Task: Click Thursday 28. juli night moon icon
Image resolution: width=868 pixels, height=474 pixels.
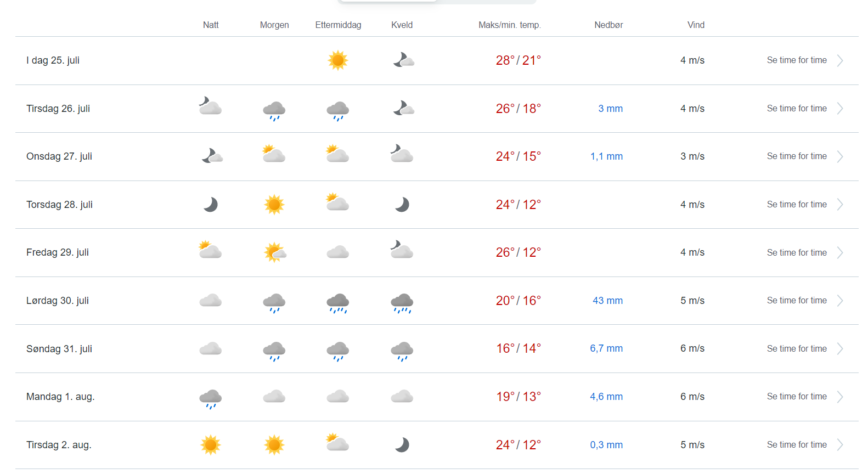Action: pos(211,205)
